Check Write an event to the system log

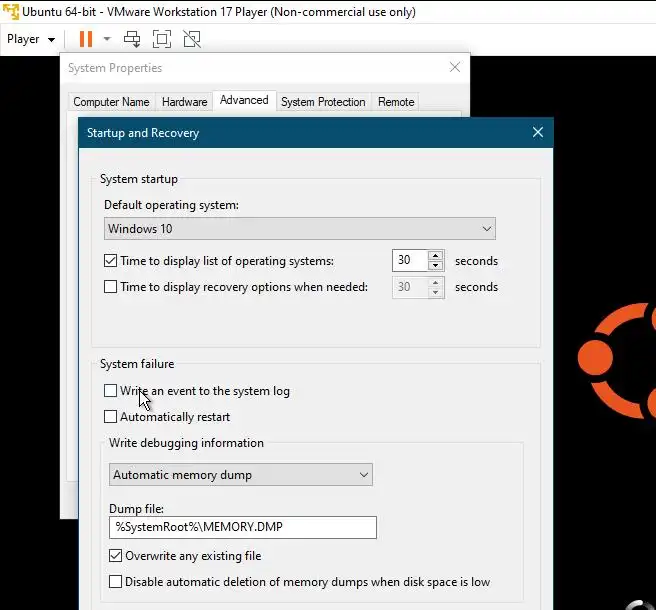tap(110, 390)
